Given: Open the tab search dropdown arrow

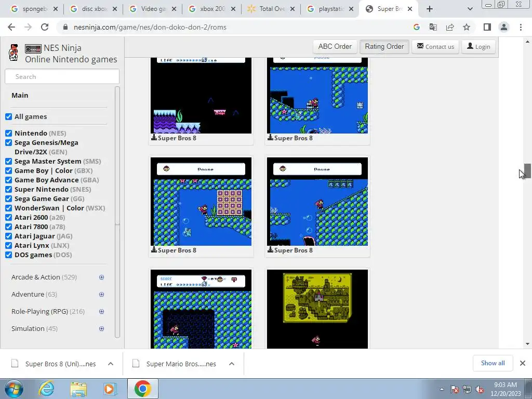Looking at the screenshot, I should click(470, 9).
